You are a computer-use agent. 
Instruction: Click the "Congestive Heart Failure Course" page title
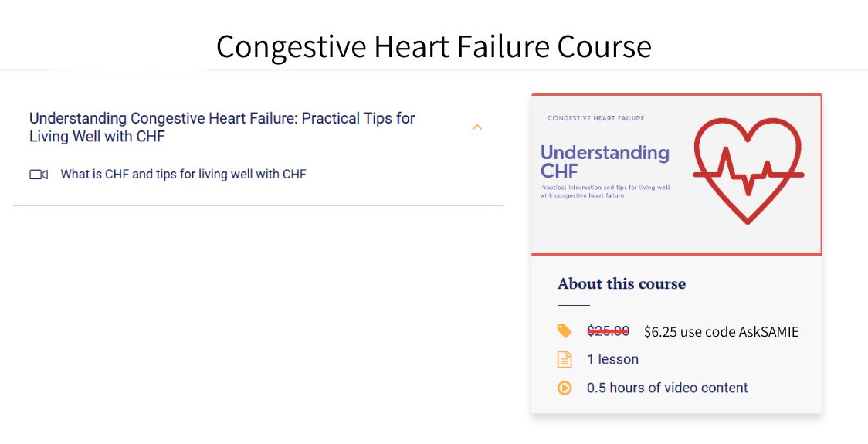[433, 46]
